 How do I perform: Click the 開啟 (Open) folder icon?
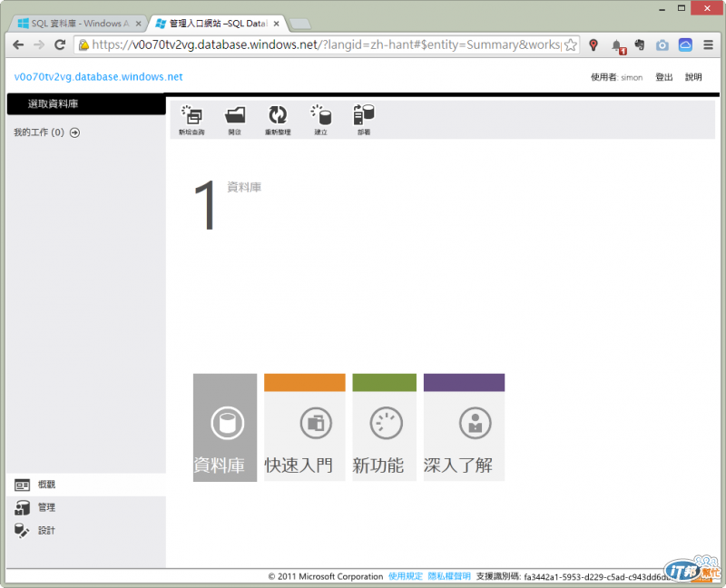pyautogui.click(x=235, y=120)
